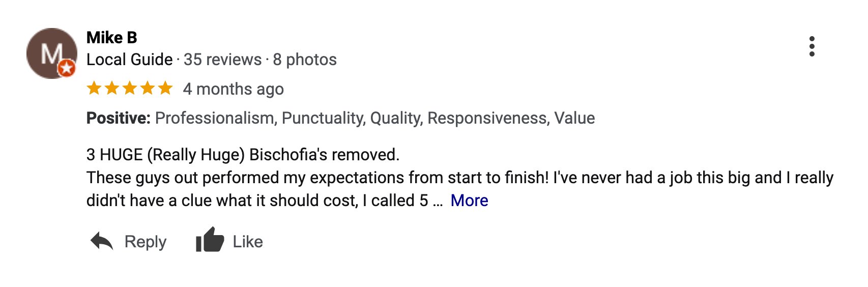Click the fifth orange rating star
Viewport: 868px width, 287px height.
tap(165, 89)
